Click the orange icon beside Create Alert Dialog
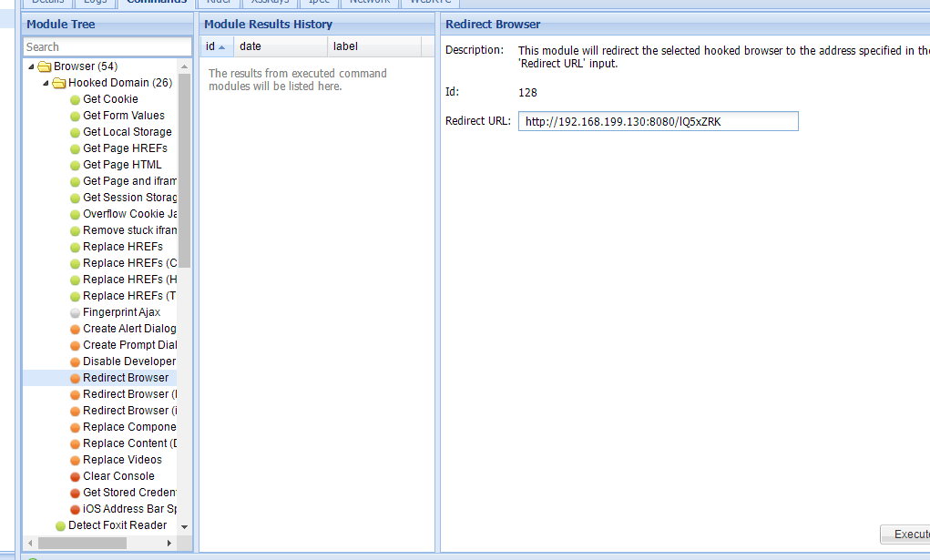The width and height of the screenshot is (930, 560). [75, 330]
